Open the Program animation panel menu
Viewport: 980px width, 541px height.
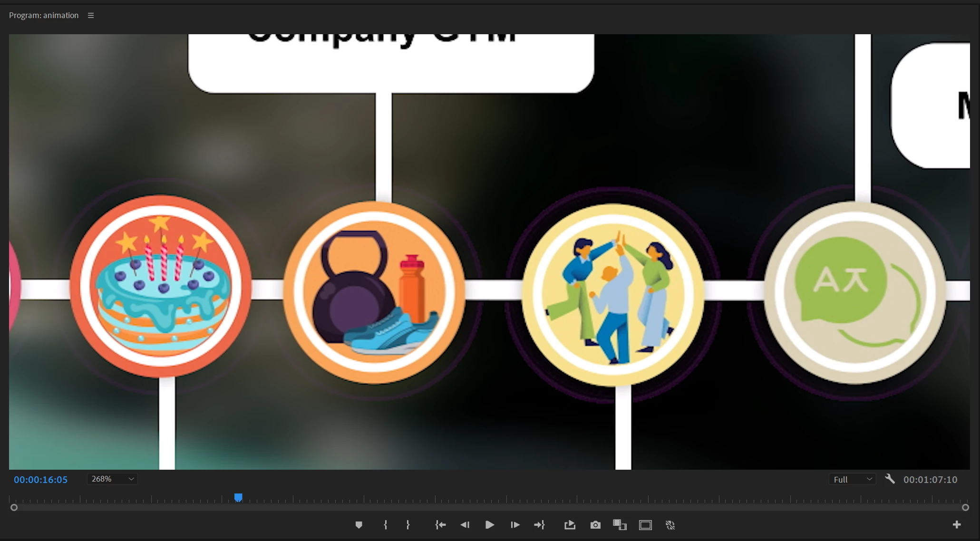point(91,16)
